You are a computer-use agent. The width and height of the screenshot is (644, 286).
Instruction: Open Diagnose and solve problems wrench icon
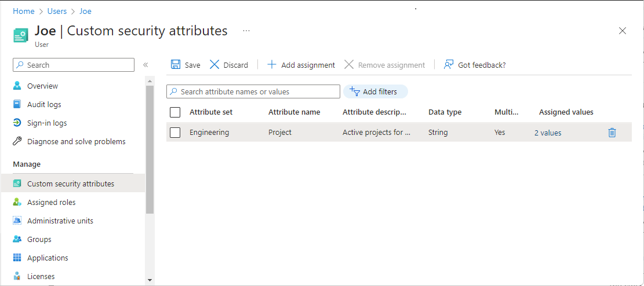click(17, 142)
